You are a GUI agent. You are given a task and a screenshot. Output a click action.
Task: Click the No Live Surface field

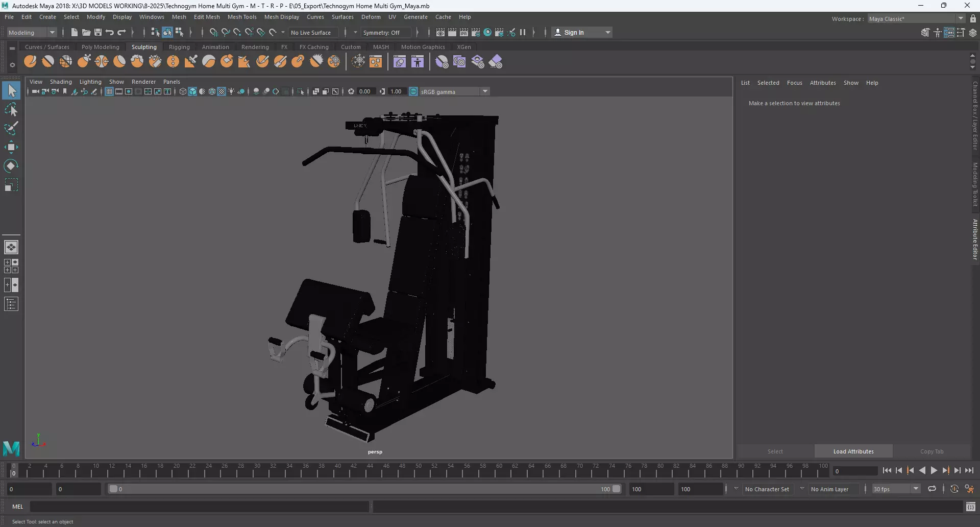coord(312,32)
